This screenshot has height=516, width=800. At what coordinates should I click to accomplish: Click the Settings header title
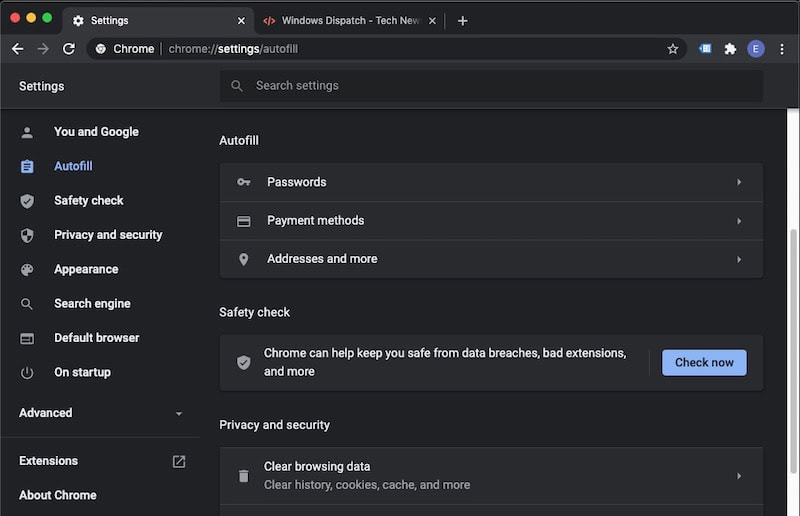coord(42,86)
